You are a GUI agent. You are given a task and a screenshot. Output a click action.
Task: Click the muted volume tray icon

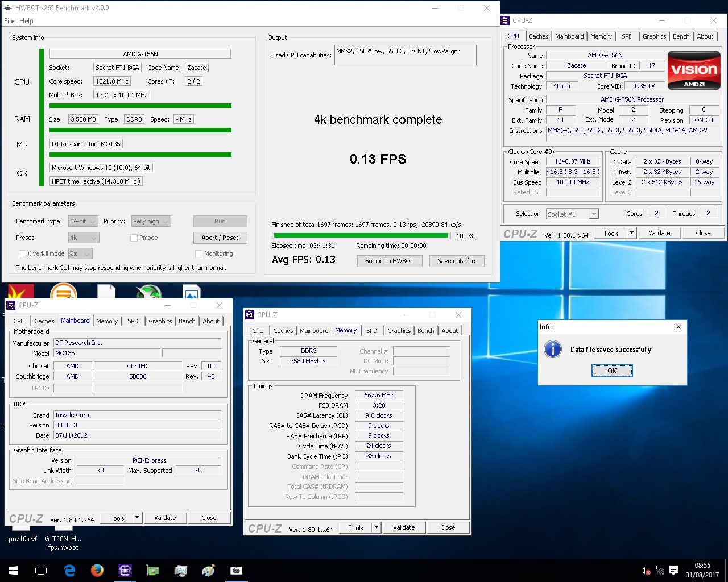click(646, 571)
